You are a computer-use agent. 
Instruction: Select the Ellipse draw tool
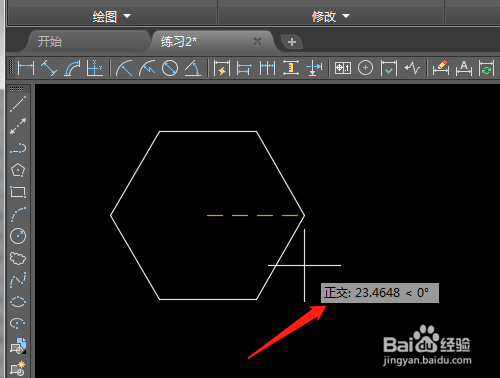click(x=18, y=302)
